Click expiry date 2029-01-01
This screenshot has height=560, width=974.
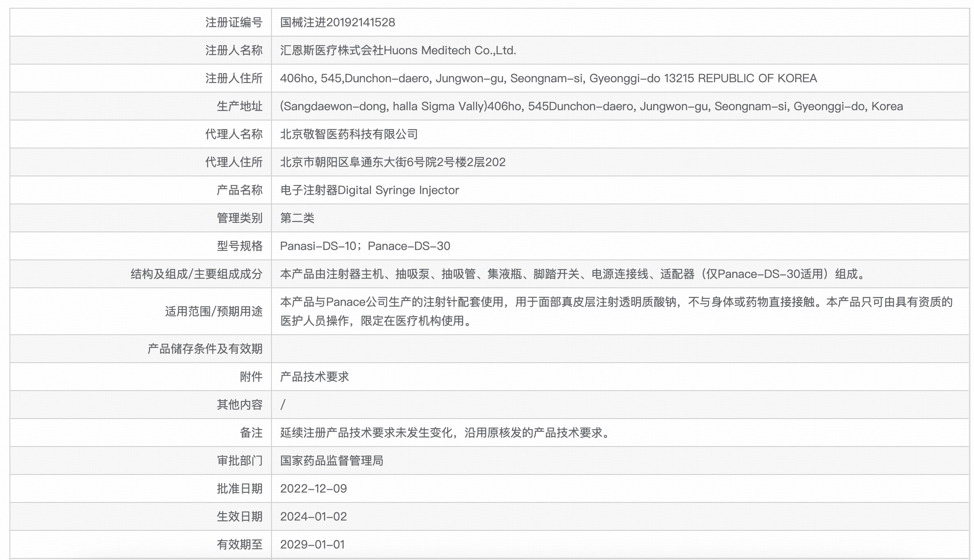[312, 544]
